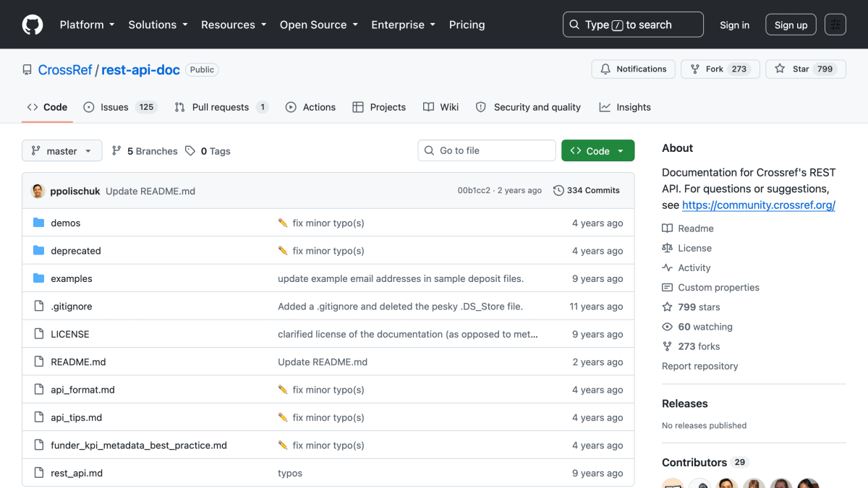Open the CrossRef owner link

coord(65,70)
